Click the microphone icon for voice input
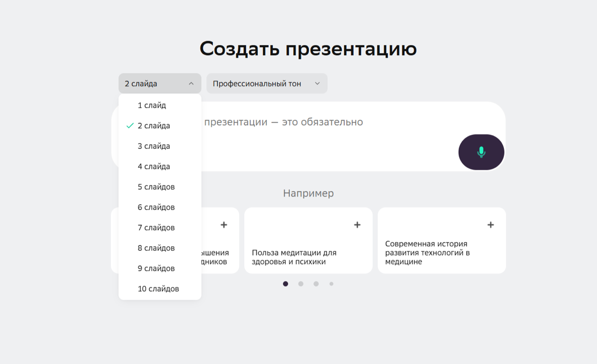The width and height of the screenshot is (597, 364). point(481,152)
